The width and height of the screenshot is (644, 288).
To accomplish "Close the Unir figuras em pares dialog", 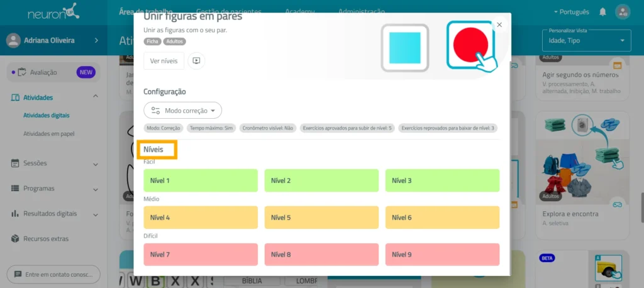I will click(x=499, y=25).
